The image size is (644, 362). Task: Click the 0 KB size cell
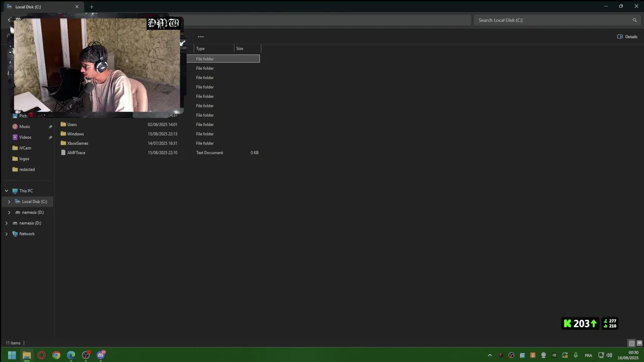[x=255, y=152]
